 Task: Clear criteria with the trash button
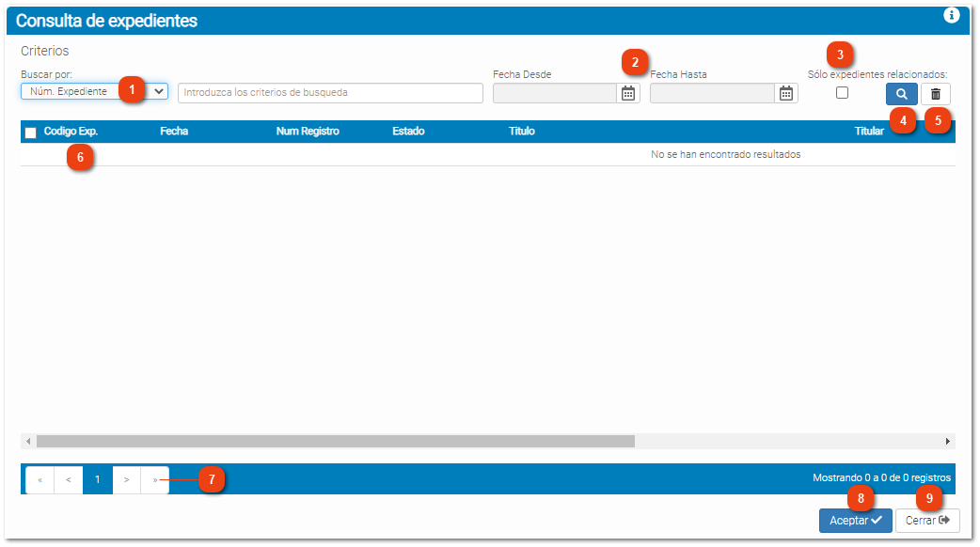[936, 94]
